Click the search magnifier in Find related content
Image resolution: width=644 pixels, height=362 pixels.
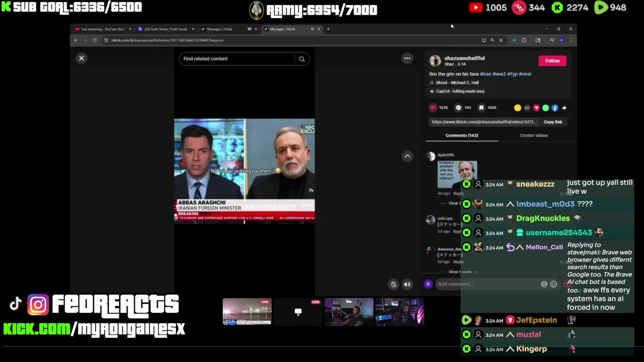[x=302, y=59]
